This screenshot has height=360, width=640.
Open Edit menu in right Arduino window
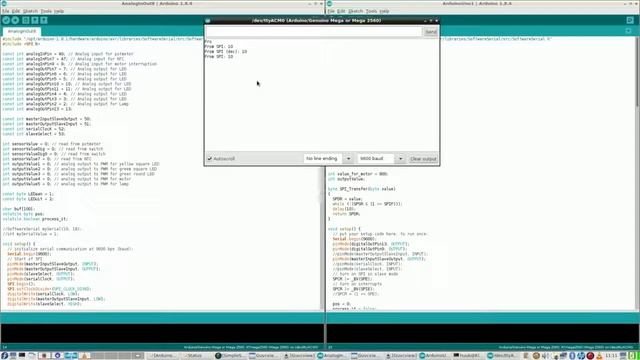point(342,11)
